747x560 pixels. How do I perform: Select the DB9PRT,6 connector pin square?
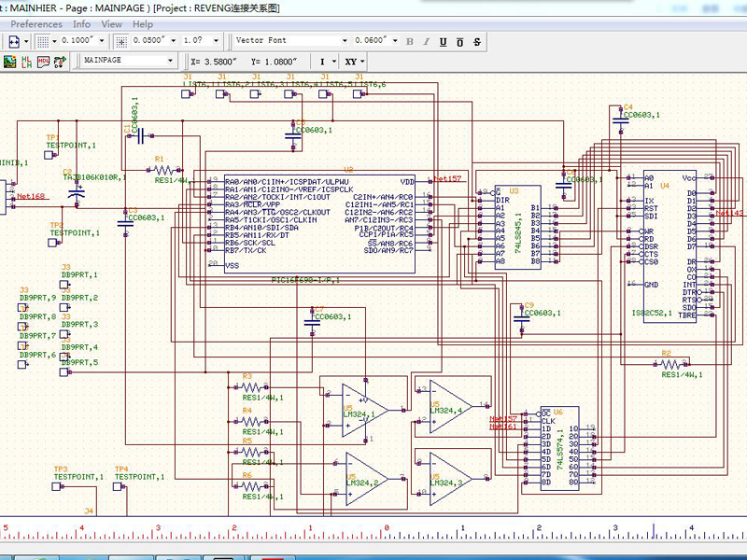click(21, 364)
